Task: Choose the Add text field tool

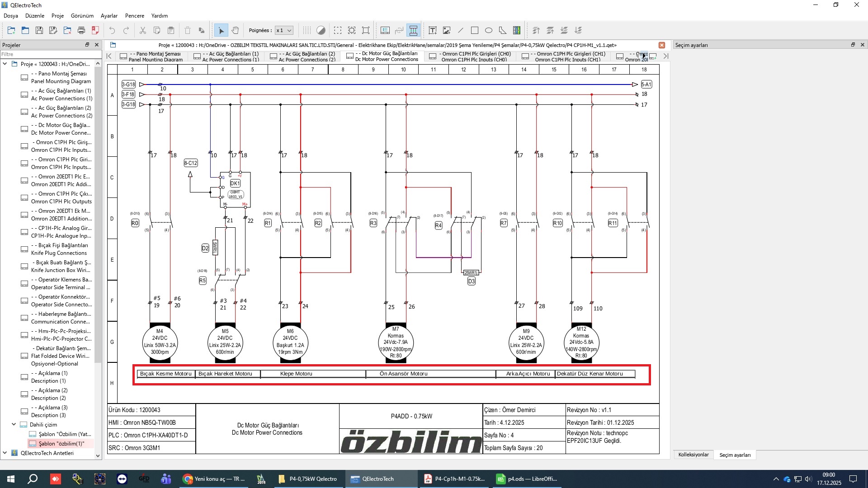Action: 433,30
